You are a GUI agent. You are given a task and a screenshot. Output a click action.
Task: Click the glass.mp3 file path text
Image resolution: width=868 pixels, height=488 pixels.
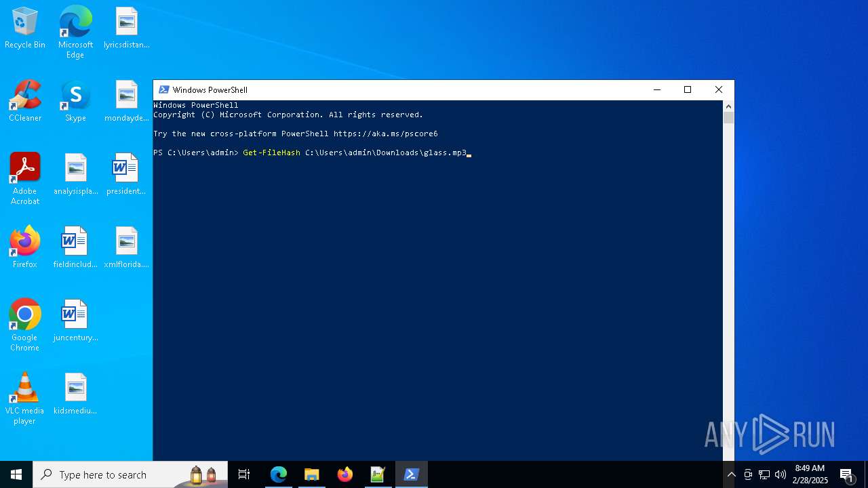pos(386,152)
